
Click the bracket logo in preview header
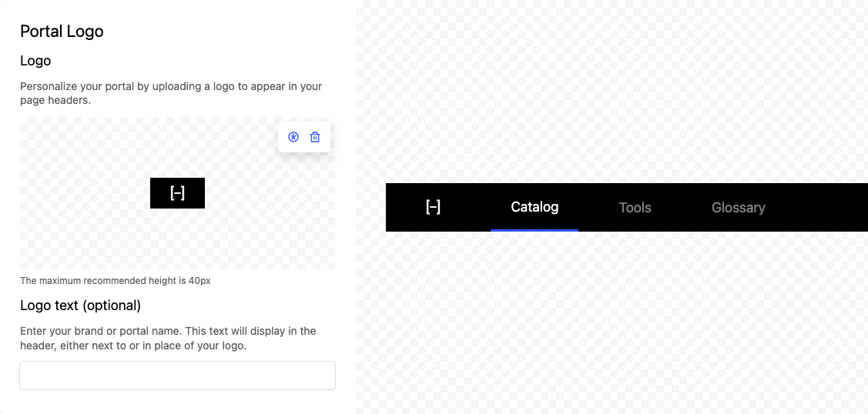434,207
